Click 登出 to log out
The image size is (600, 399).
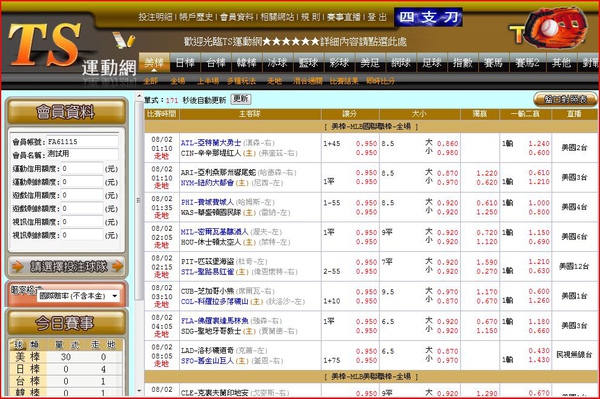tap(377, 17)
